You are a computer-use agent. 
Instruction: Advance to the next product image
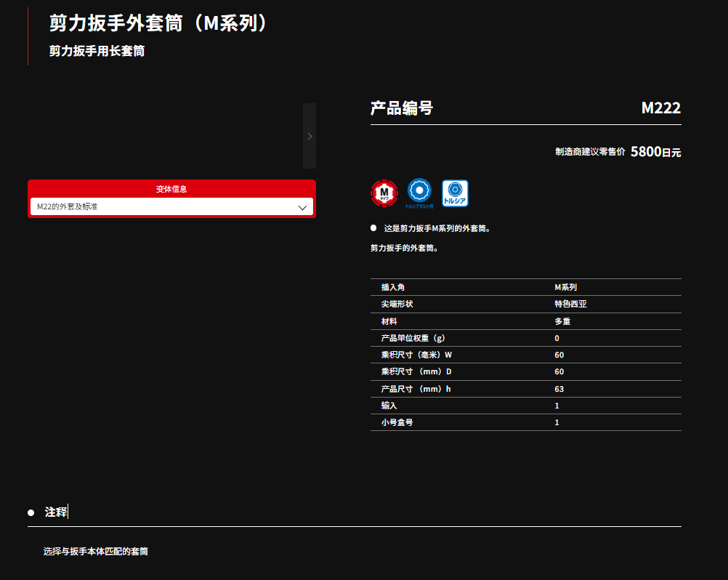point(310,136)
